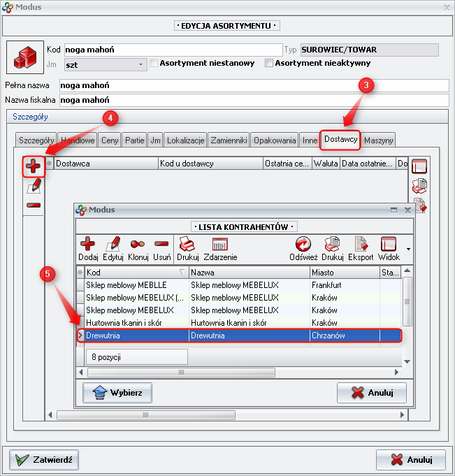Click the suppliers grid selector asterisk

(x=49, y=164)
